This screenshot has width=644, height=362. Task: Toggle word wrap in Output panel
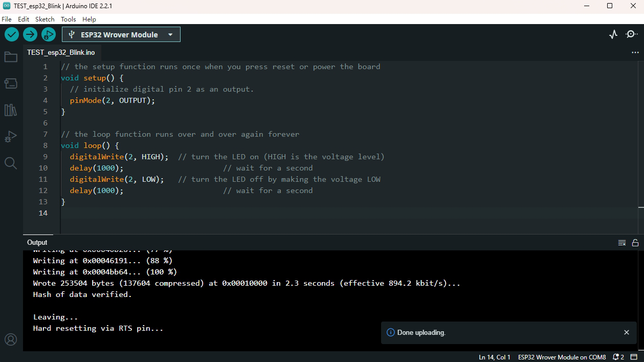click(x=622, y=243)
